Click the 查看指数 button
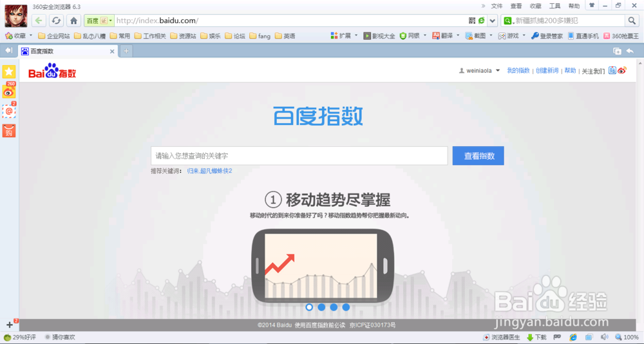 click(x=478, y=156)
